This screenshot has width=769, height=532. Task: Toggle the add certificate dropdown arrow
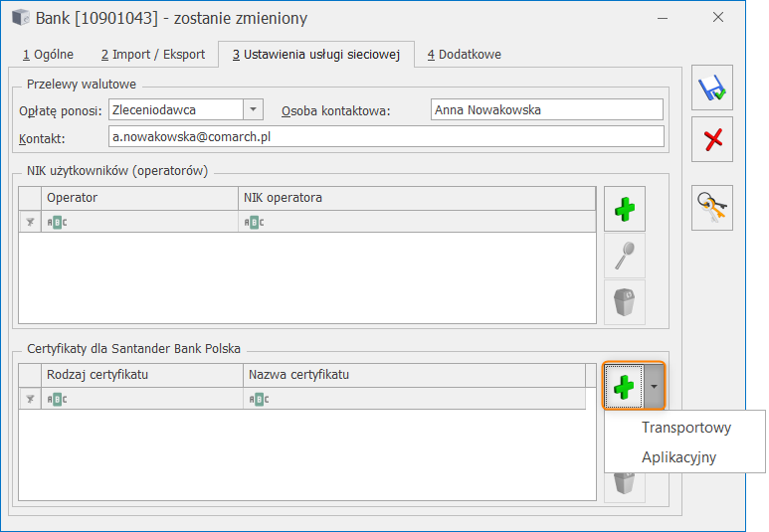[654, 387]
